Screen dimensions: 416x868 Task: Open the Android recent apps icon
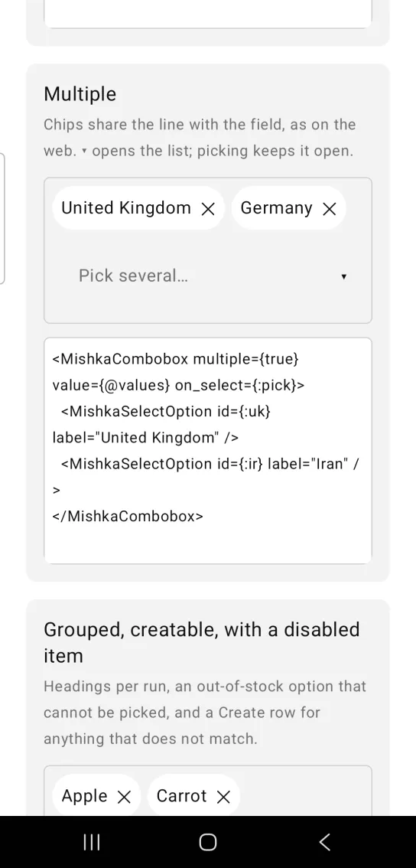tap(91, 842)
